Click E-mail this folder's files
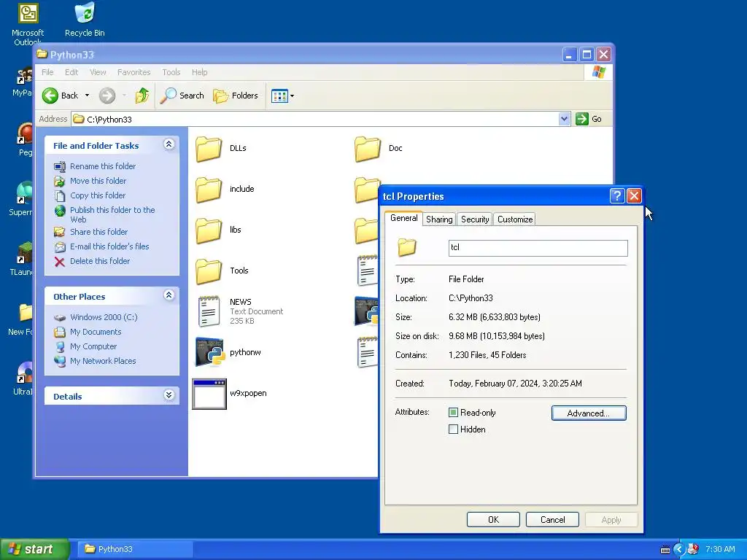The height and width of the screenshot is (560, 747). (109, 246)
